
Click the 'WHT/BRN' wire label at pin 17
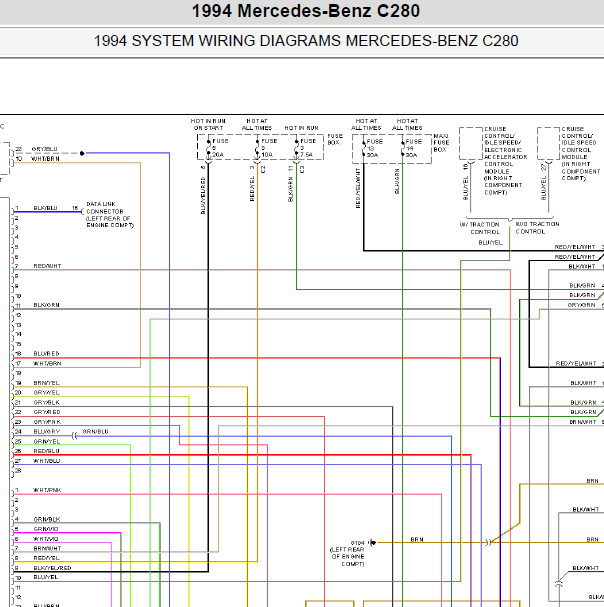point(47,364)
